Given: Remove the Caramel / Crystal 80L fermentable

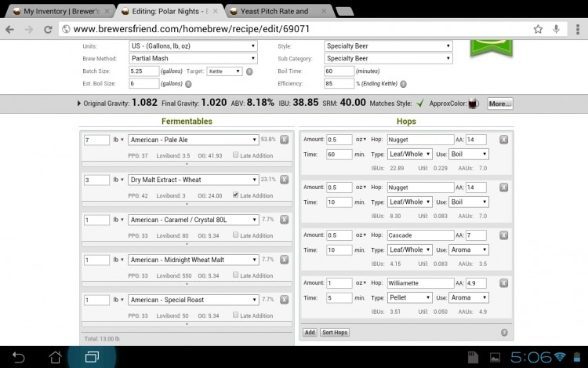Looking at the screenshot, I should (x=285, y=220).
